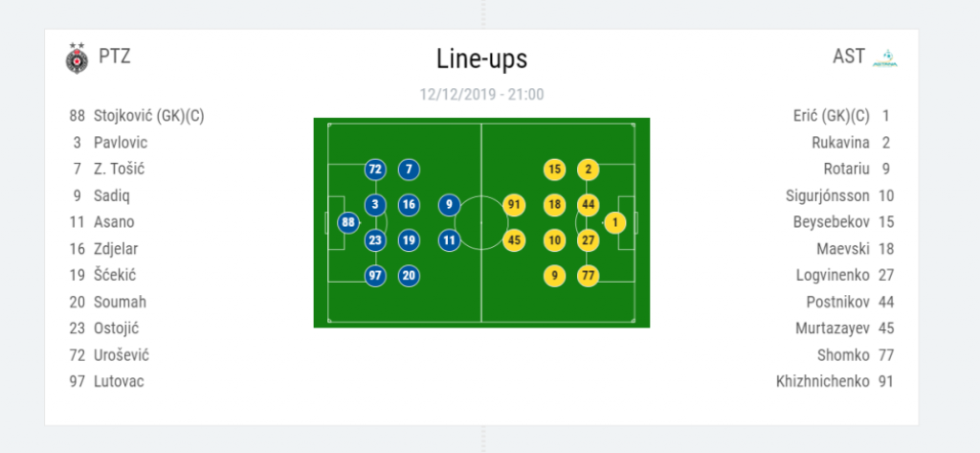
Task: Select yellow player marker number 77
Action: pos(589,276)
